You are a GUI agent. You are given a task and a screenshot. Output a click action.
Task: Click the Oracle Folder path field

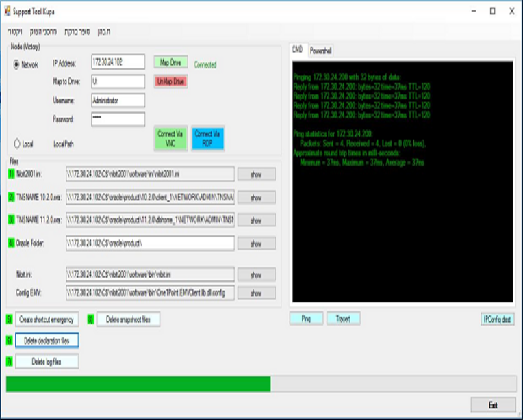point(150,244)
